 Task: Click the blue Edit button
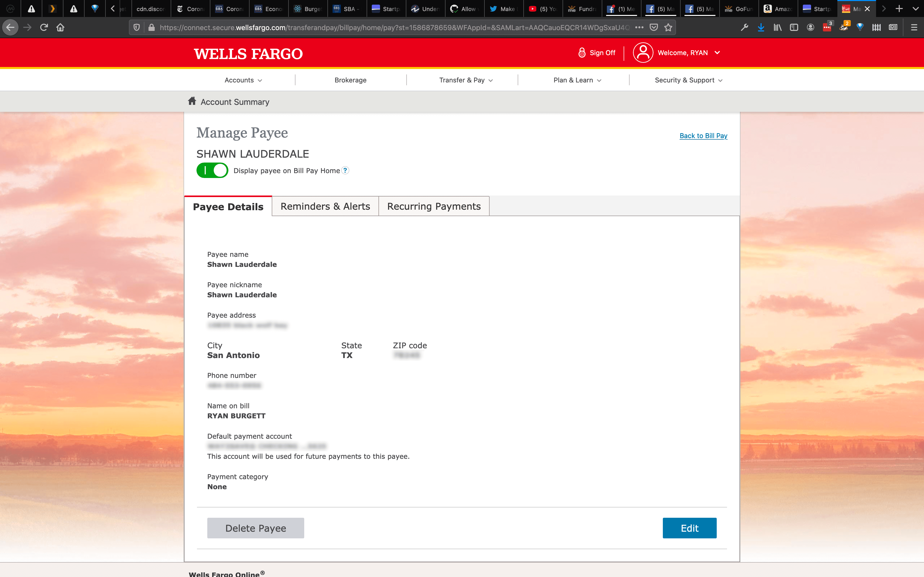(x=689, y=528)
